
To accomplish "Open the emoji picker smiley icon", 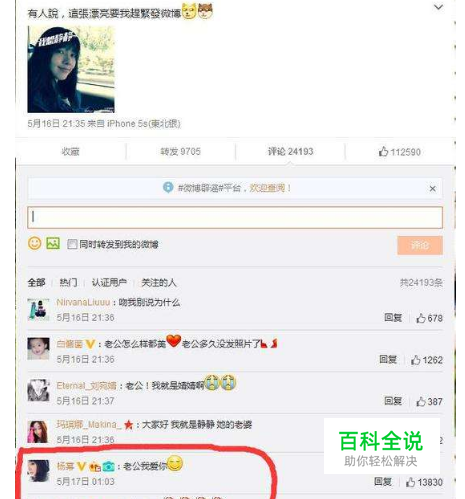I will (34, 243).
